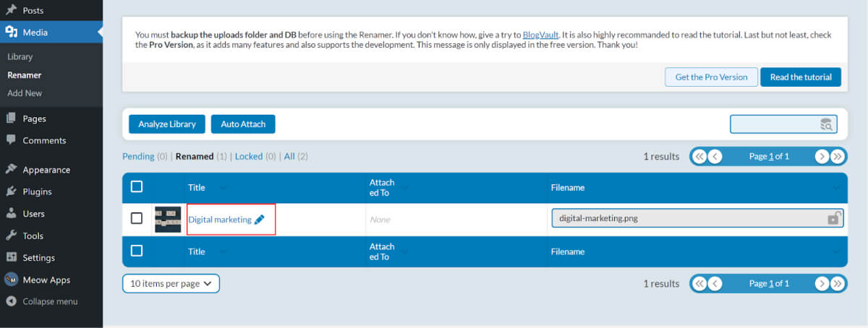
Task: Click the Collapse menu arrow icon
Action: [11, 301]
